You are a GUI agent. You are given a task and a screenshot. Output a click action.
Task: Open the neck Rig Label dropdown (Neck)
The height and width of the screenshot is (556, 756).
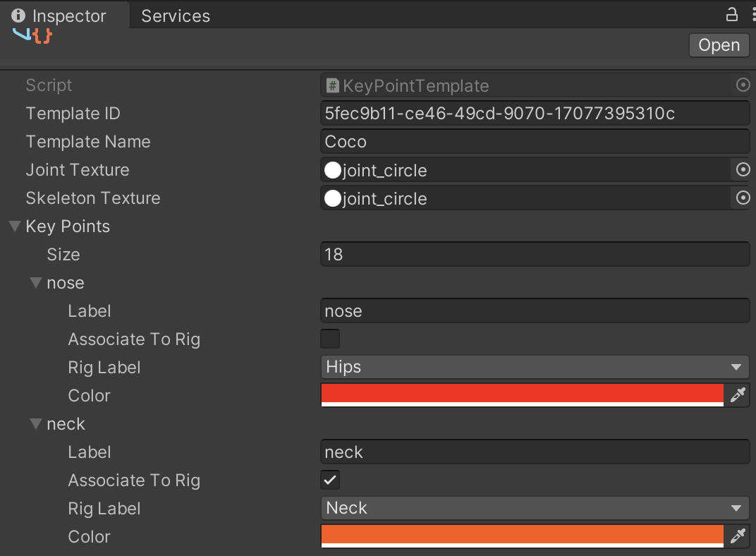point(534,508)
